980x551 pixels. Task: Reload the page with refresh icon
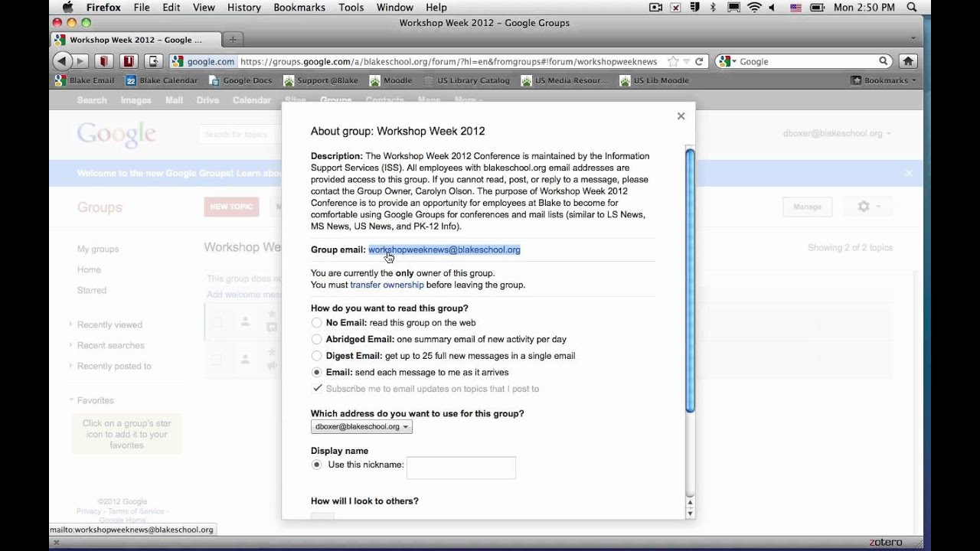point(699,61)
